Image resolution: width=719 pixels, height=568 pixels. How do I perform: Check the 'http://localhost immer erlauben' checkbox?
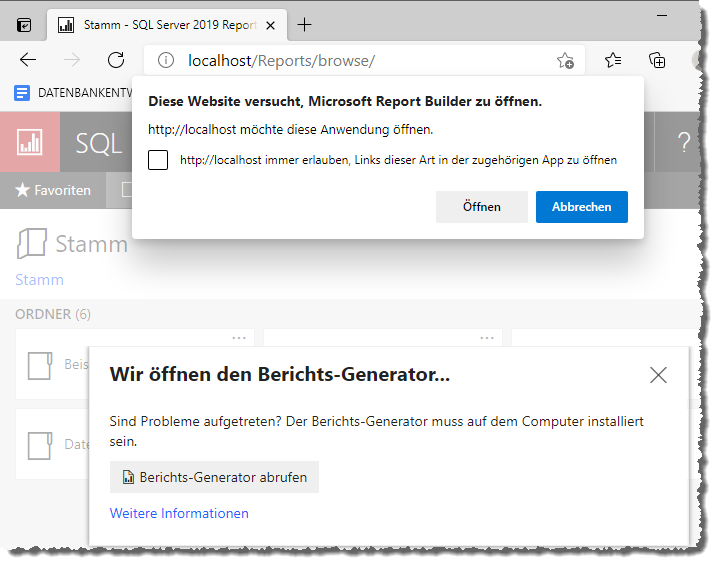point(158,160)
